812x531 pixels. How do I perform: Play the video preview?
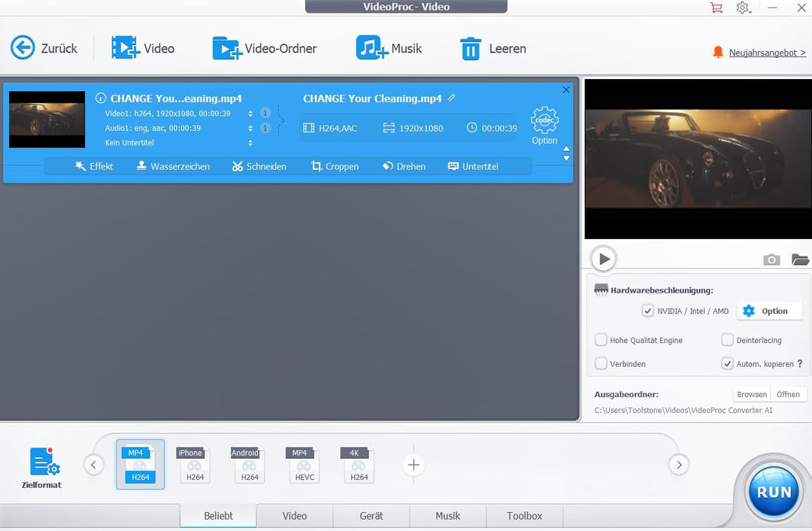603,259
